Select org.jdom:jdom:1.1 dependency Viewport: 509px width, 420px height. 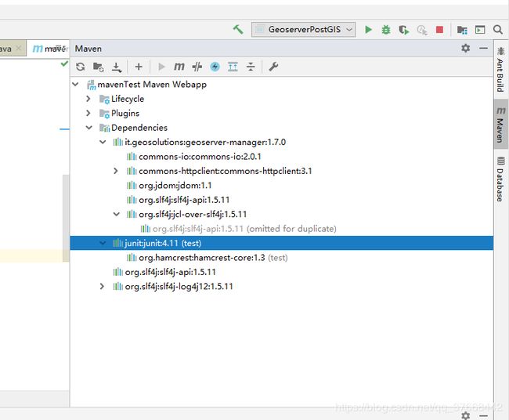(175, 186)
